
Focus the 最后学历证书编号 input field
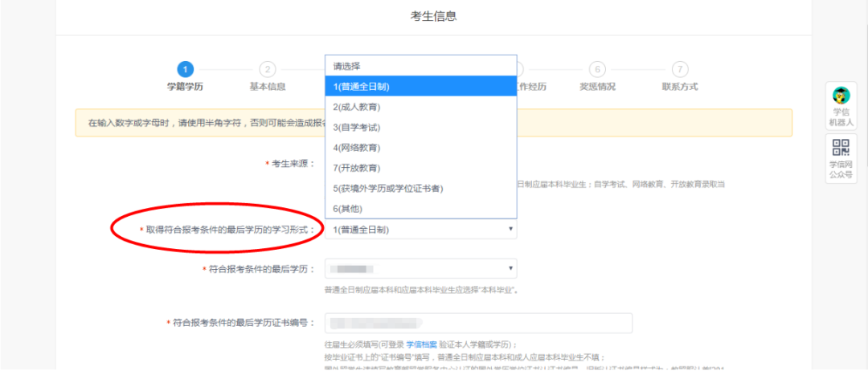(x=478, y=323)
